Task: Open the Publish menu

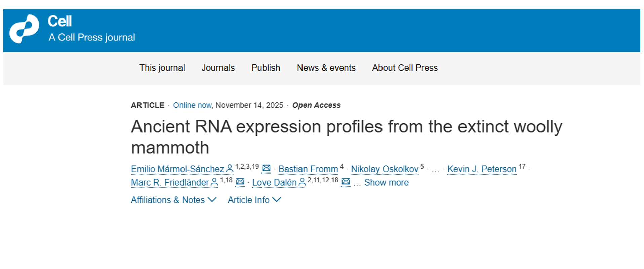Action: [x=266, y=68]
